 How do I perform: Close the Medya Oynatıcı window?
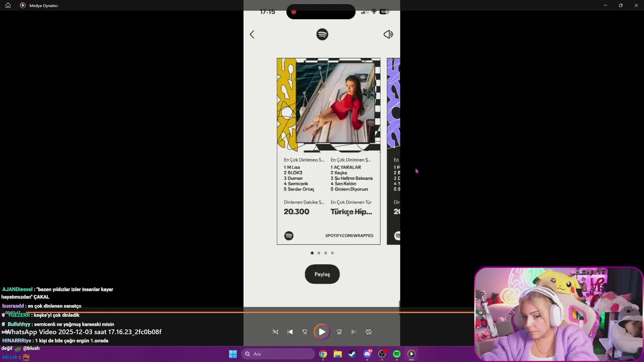pos(636,6)
